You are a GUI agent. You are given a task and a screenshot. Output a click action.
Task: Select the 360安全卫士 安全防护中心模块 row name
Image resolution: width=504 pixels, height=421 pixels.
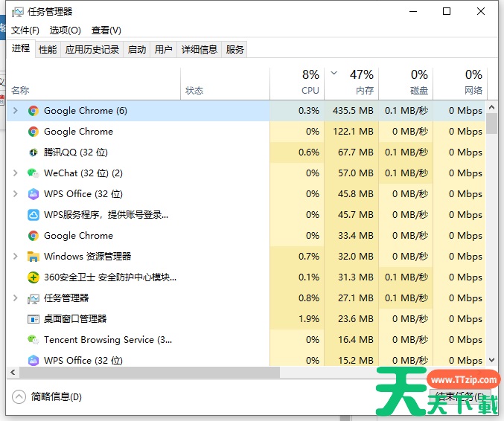click(110, 277)
